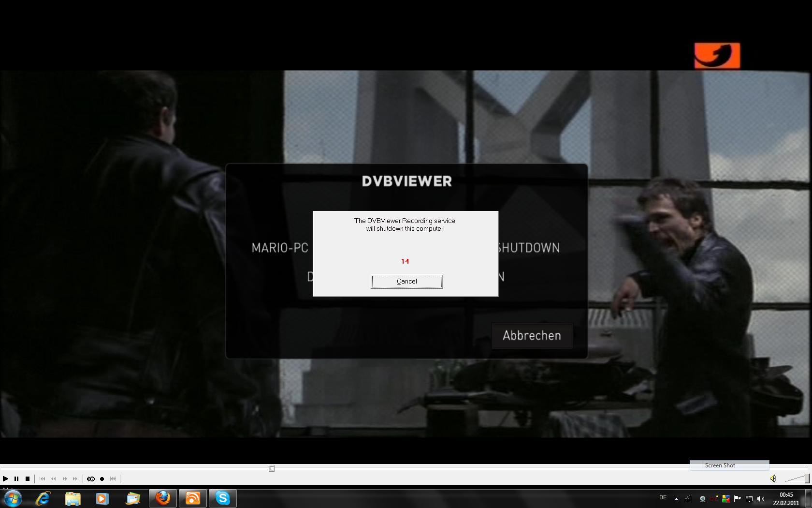The height and width of the screenshot is (508, 812).
Task: Open Windows Explorer folder icon
Action: click(x=72, y=498)
